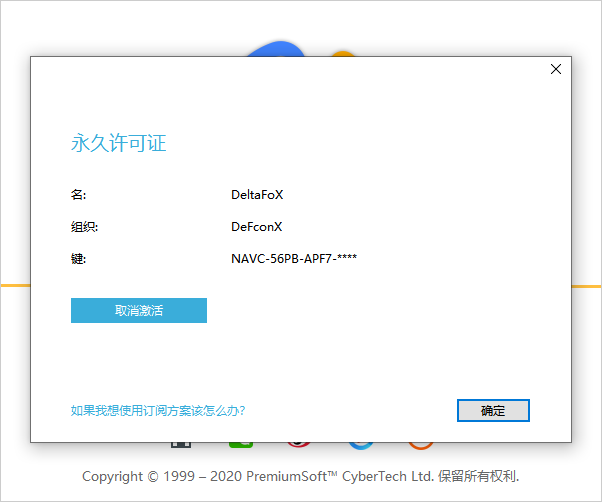602x502 pixels.
Task: Click the PremiumSoft CyberTech copyright text
Action: point(300,476)
